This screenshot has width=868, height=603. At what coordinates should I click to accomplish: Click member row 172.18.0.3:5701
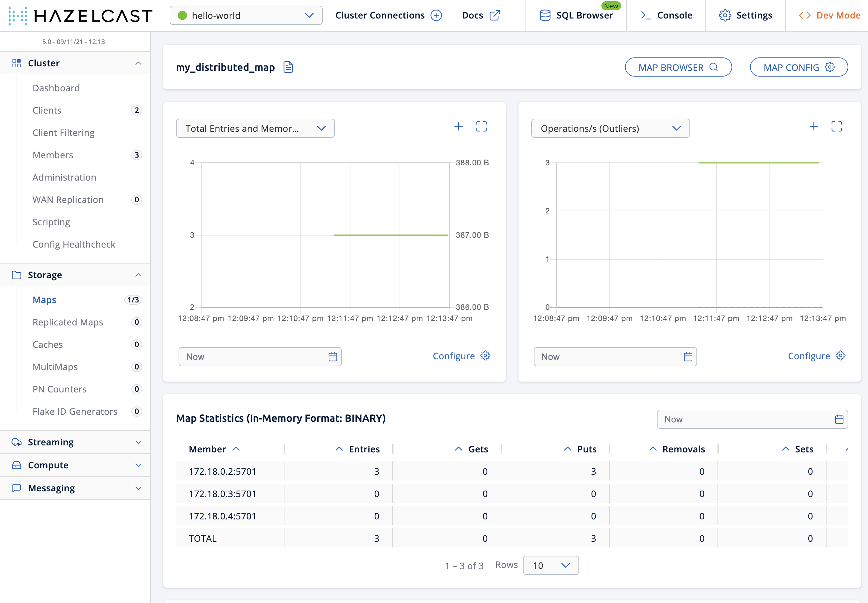click(x=512, y=494)
